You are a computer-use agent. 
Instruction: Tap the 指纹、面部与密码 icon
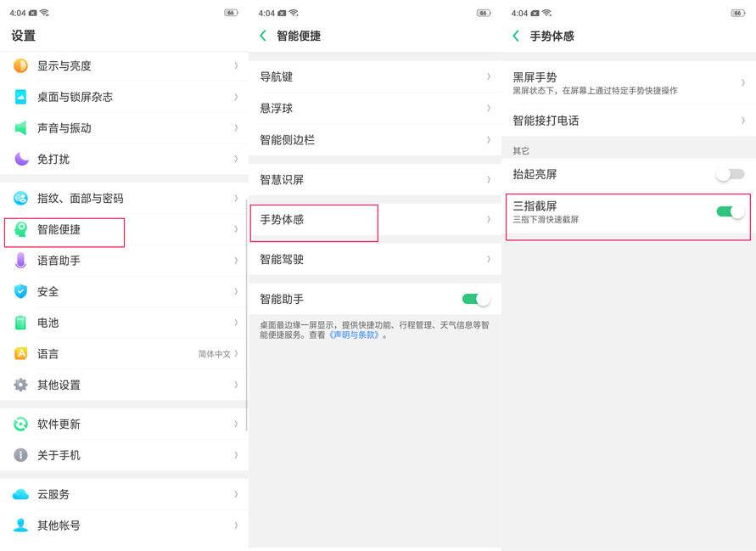[20, 199]
